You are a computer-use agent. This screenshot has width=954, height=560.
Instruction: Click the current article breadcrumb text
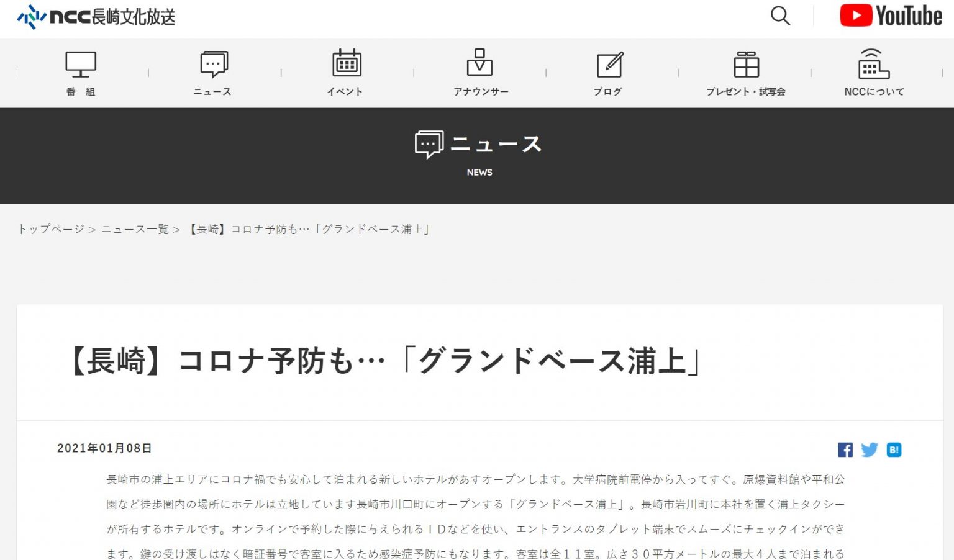pos(309,229)
